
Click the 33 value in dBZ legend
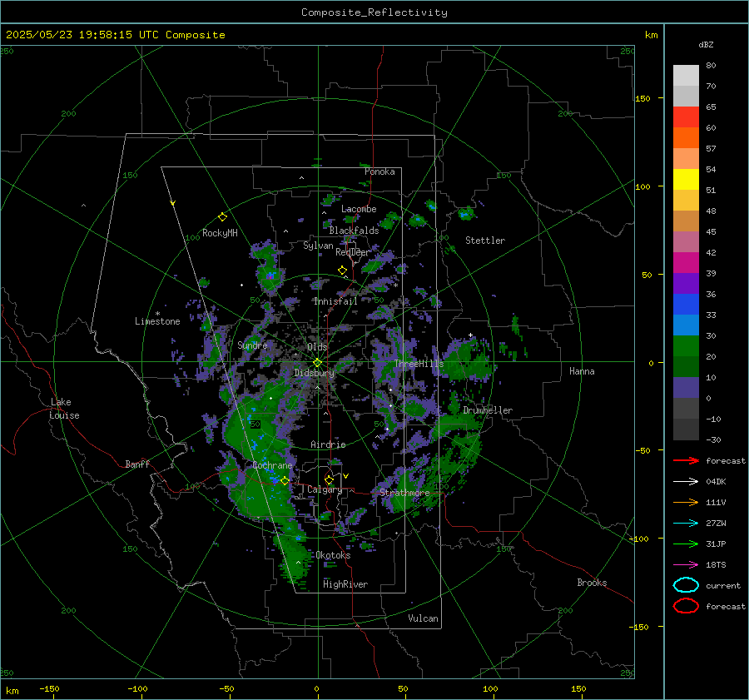[711, 315]
